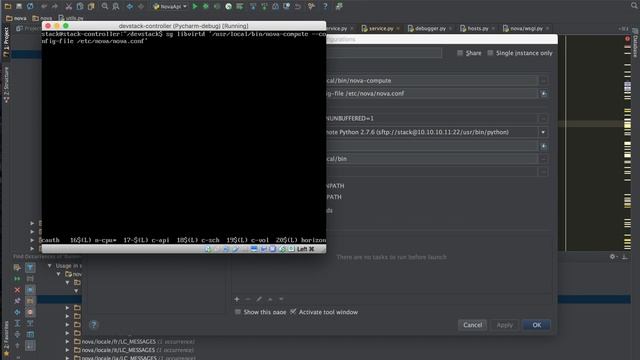
Task: Expand the nova/locale/fr/LC_MESSAGES node
Action: pyautogui.click(x=68, y=342)
